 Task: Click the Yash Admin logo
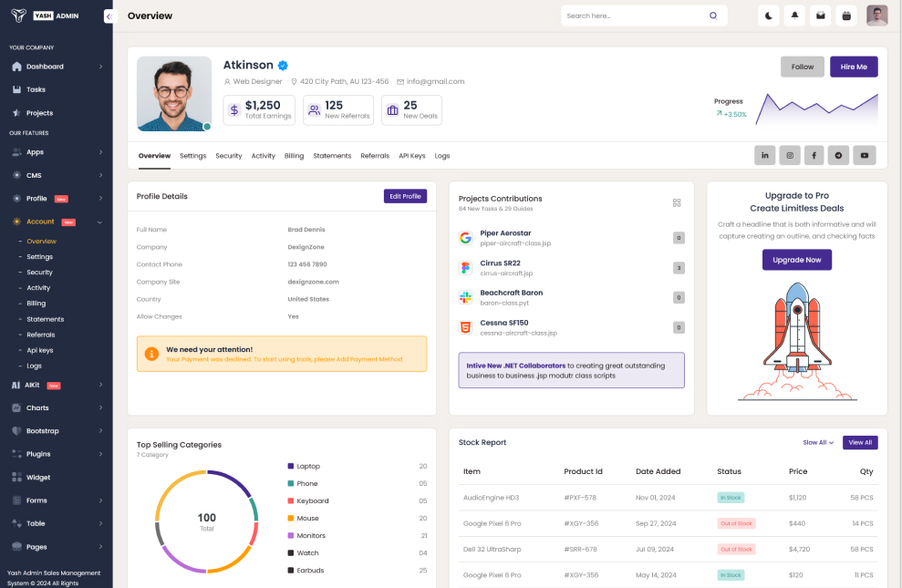click(45, 15)
